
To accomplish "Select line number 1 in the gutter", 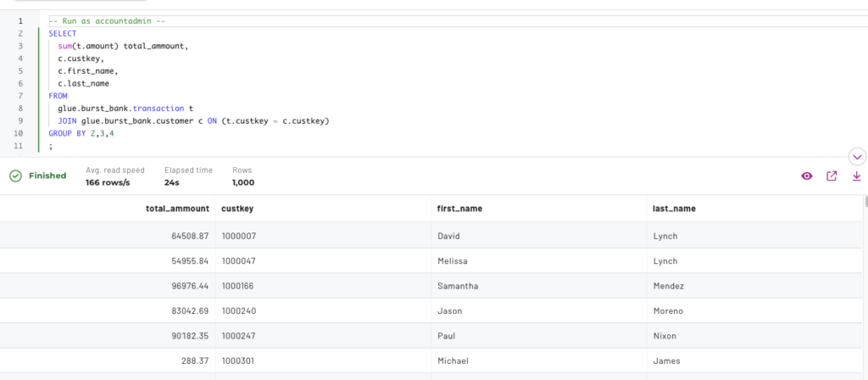I will 20,20.
